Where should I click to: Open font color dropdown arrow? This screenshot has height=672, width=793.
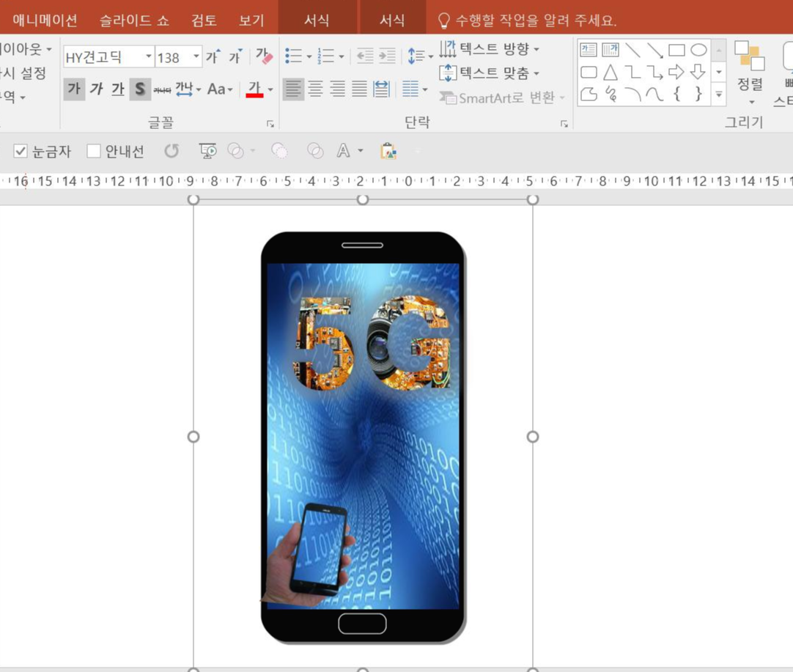(x=270, y=89)
